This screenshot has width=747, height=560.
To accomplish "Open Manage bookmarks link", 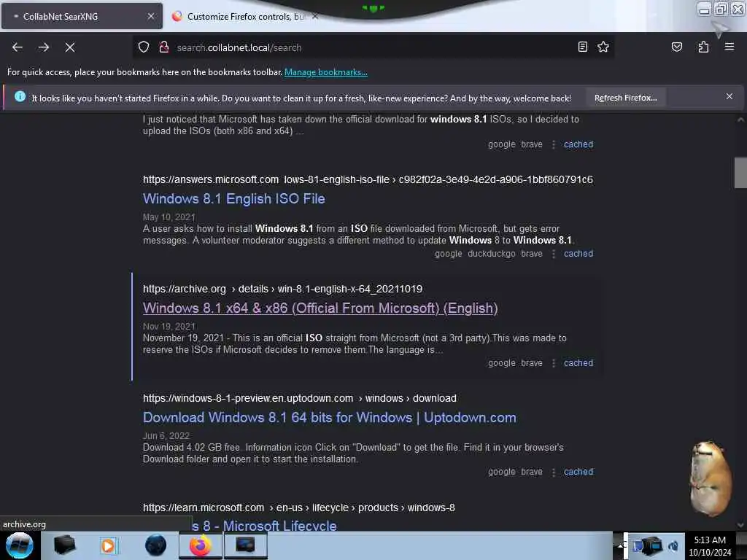I will (326, 72).
